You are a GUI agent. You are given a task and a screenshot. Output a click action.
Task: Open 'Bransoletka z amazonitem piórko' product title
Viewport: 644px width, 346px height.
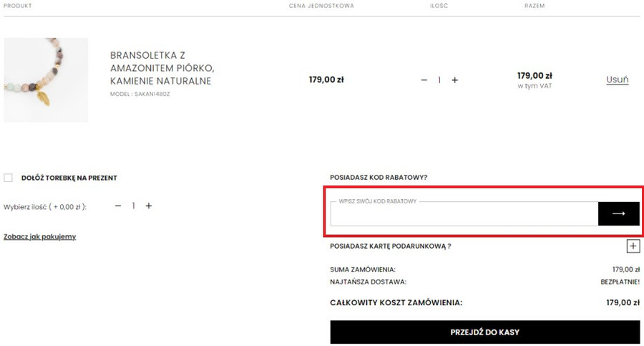pyautogui.click(x=162, y=68)
